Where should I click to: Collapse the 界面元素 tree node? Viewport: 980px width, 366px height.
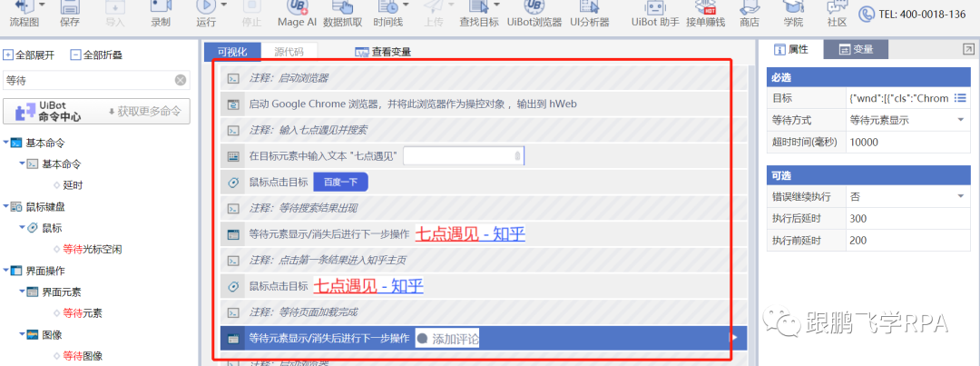coord(23,292)
